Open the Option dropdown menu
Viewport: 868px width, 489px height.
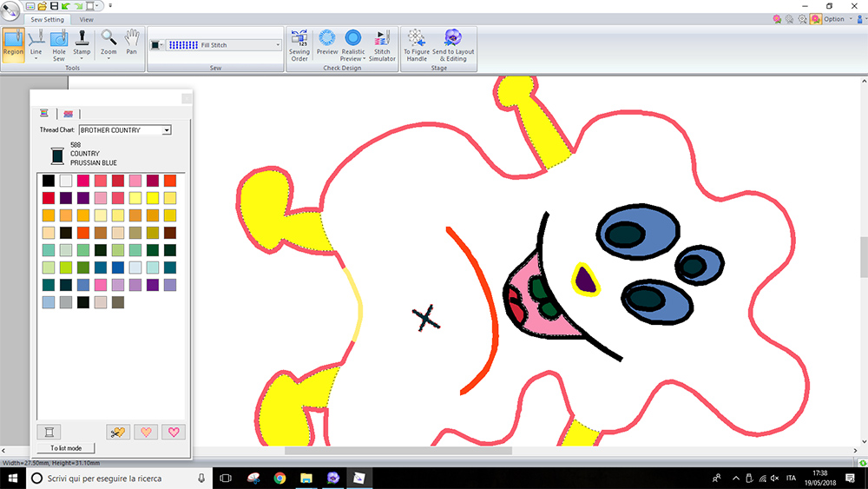click(838, 19)
